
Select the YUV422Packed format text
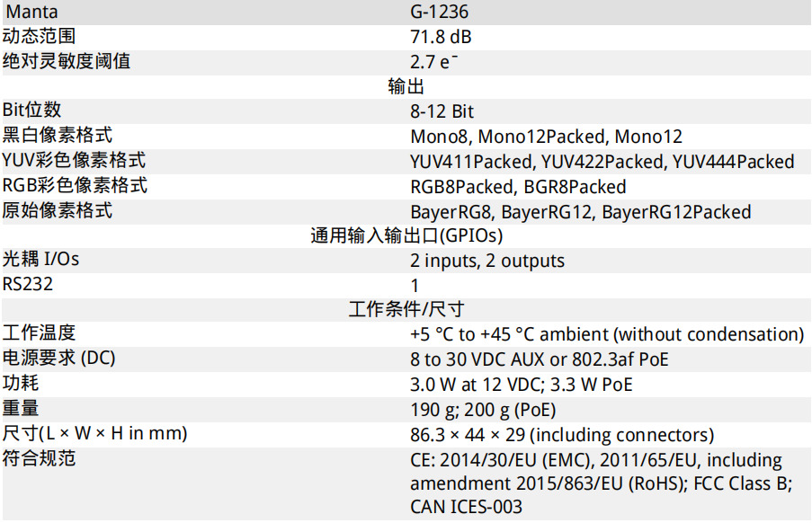pos(602,163)
